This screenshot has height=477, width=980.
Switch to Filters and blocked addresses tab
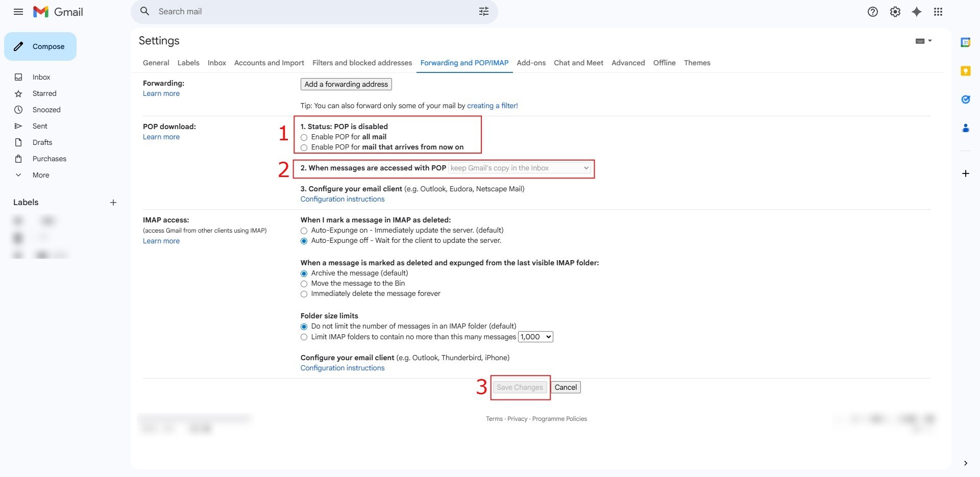[x=362, y=63]
